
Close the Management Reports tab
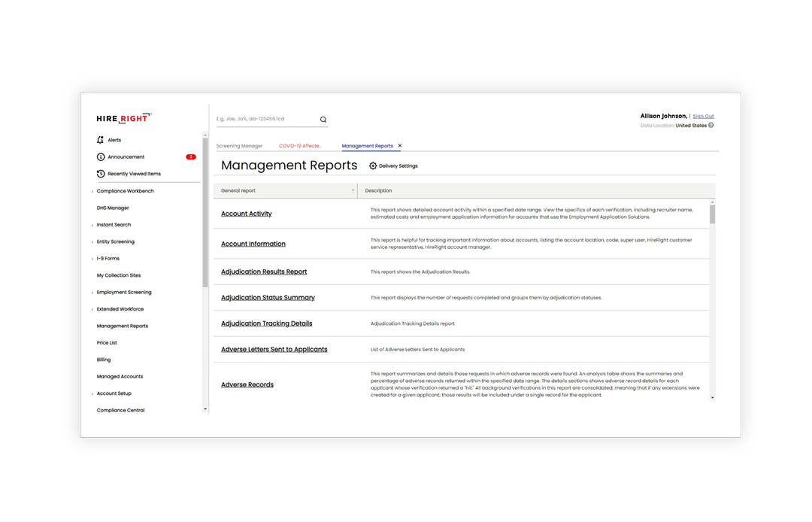(x=398, y=145)
